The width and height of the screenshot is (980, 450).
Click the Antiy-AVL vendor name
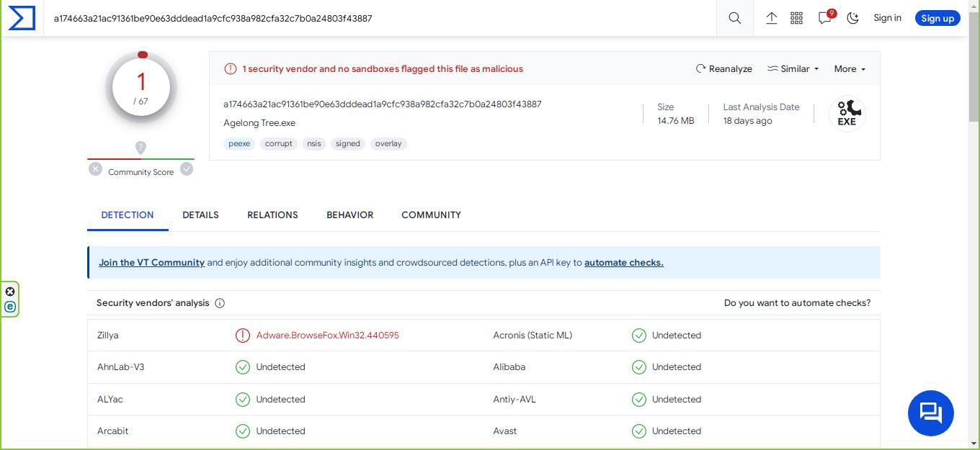pyautogui.click(x=514, y=400)
